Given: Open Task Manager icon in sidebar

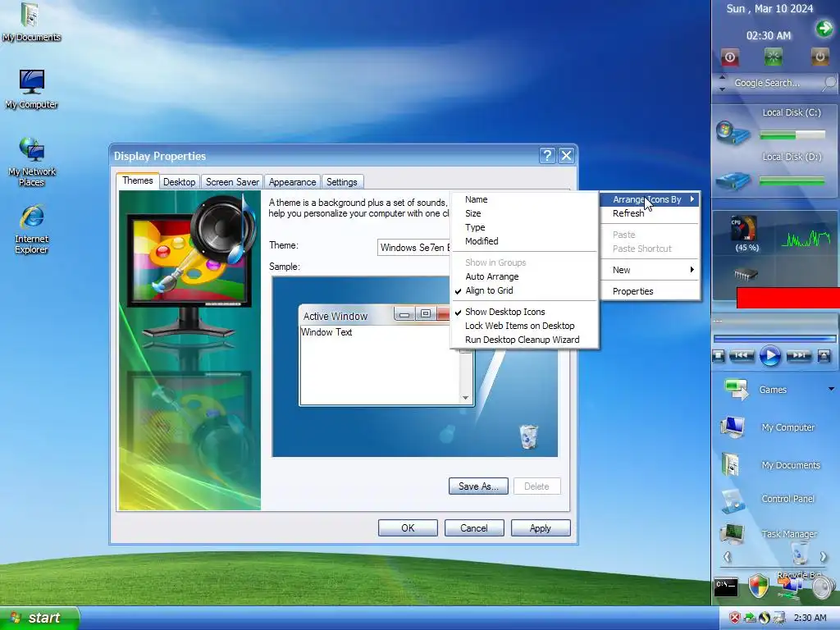Looking at the screenshot, I should coord(732,534).
